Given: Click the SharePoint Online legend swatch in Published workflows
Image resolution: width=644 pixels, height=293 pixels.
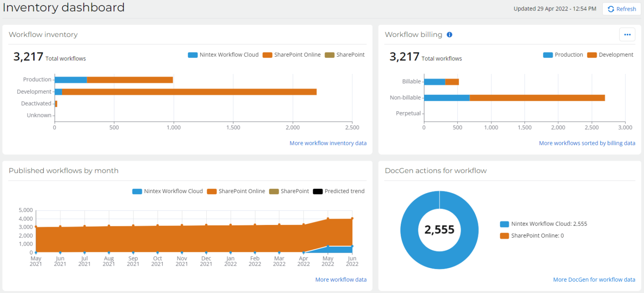Looking at the screenshot, I should [x=212, y=191].
